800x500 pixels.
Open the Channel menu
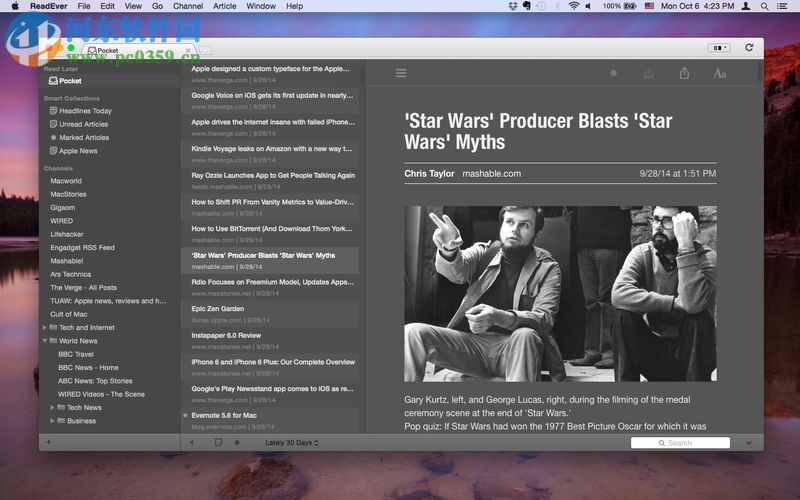pos(188,6)
